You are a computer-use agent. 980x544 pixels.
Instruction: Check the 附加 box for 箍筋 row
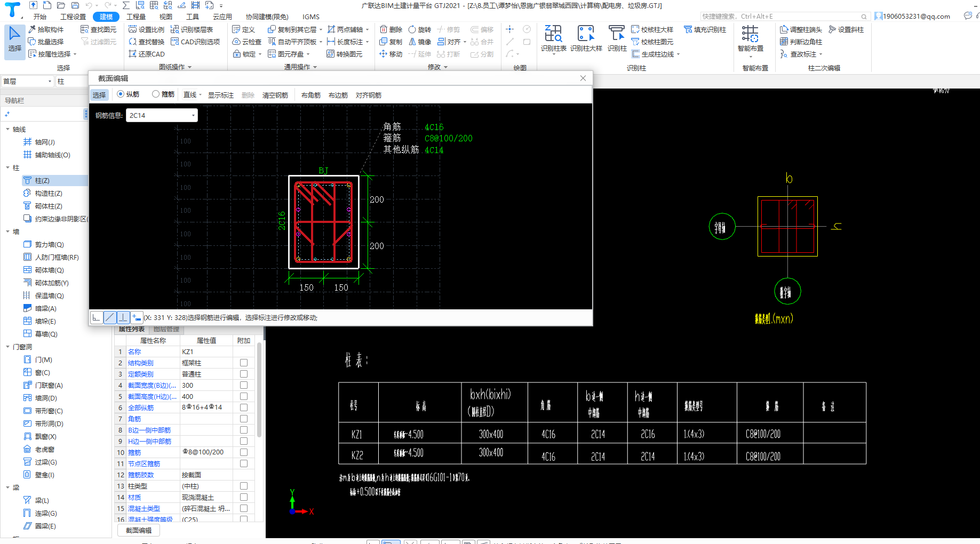pyautogui.click(x=244, y=452)
